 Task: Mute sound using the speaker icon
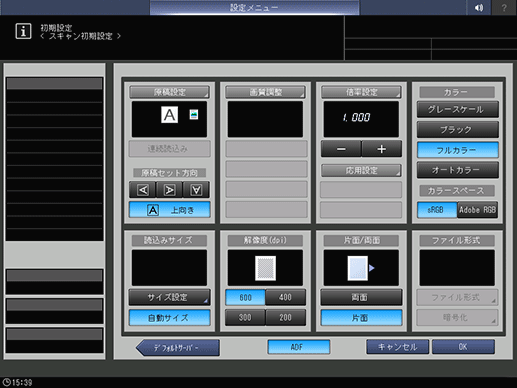[x=479, y=7]
